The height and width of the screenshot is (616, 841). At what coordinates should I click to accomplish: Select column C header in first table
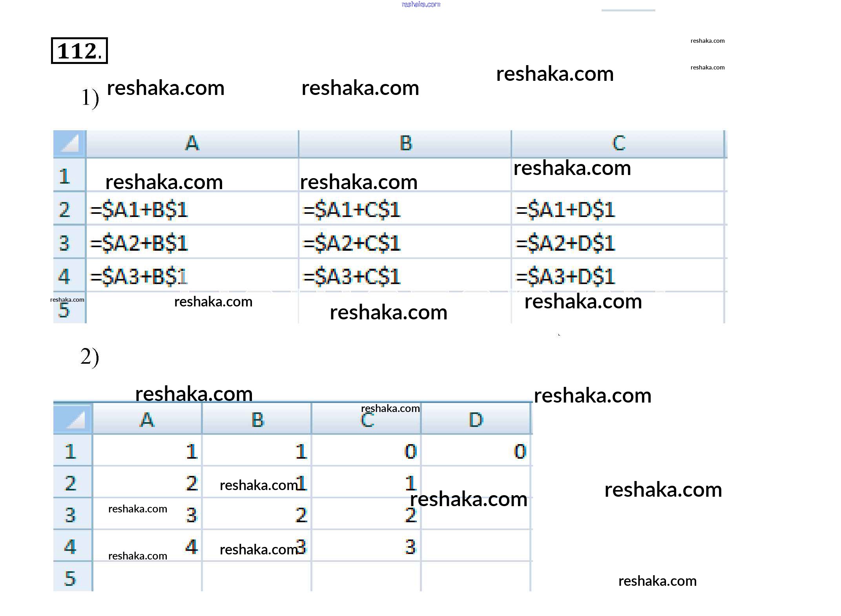click(x=618, y=144)
